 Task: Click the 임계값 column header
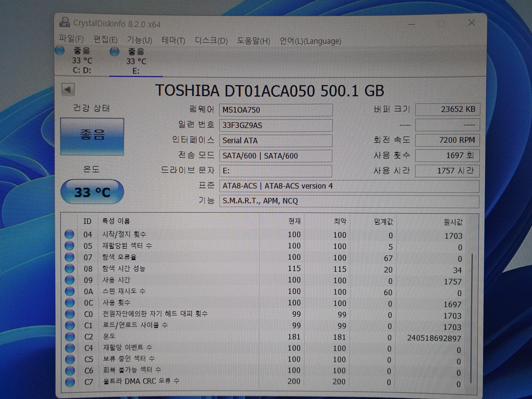click(x=384, y=222)
